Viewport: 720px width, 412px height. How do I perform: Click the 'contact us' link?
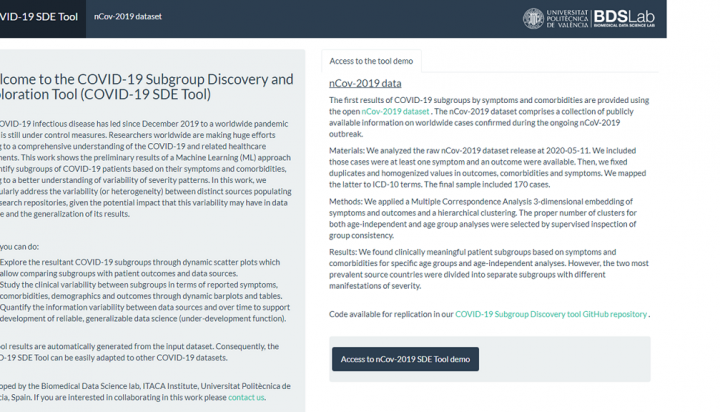(x=246, y=397)
